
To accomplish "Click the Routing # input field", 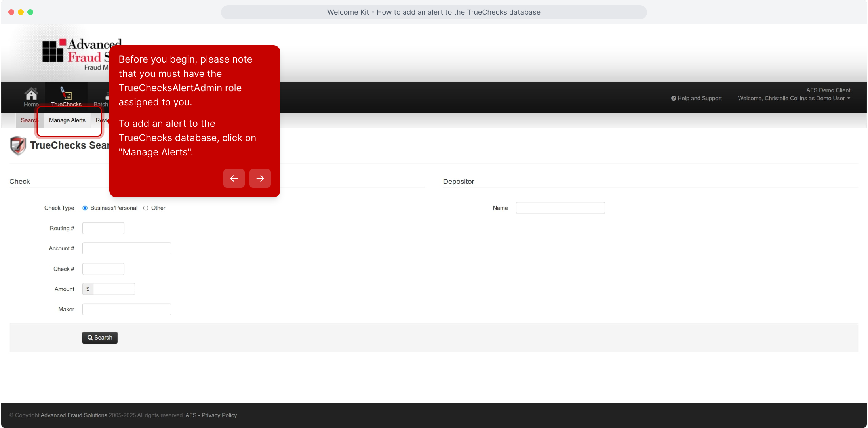I will tap(103, 228).
